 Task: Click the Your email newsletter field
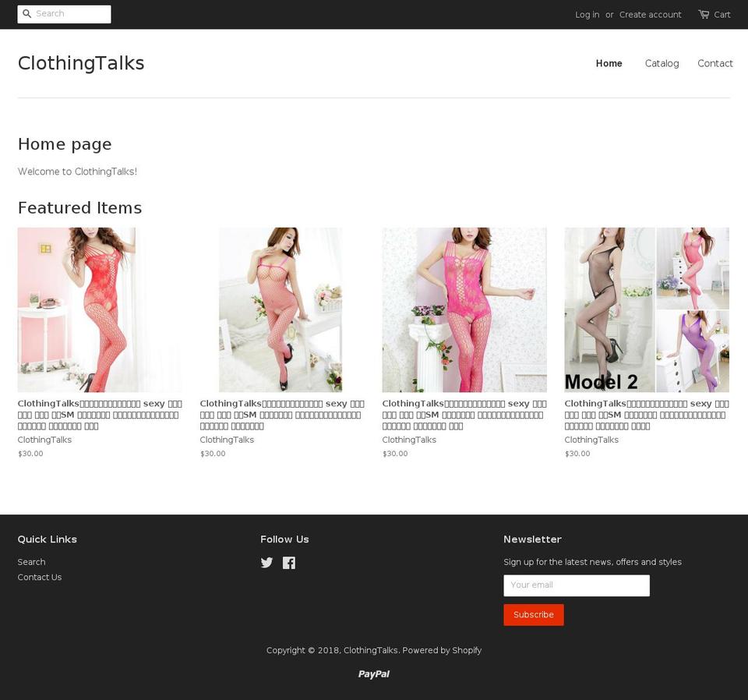tap(577, 585)
